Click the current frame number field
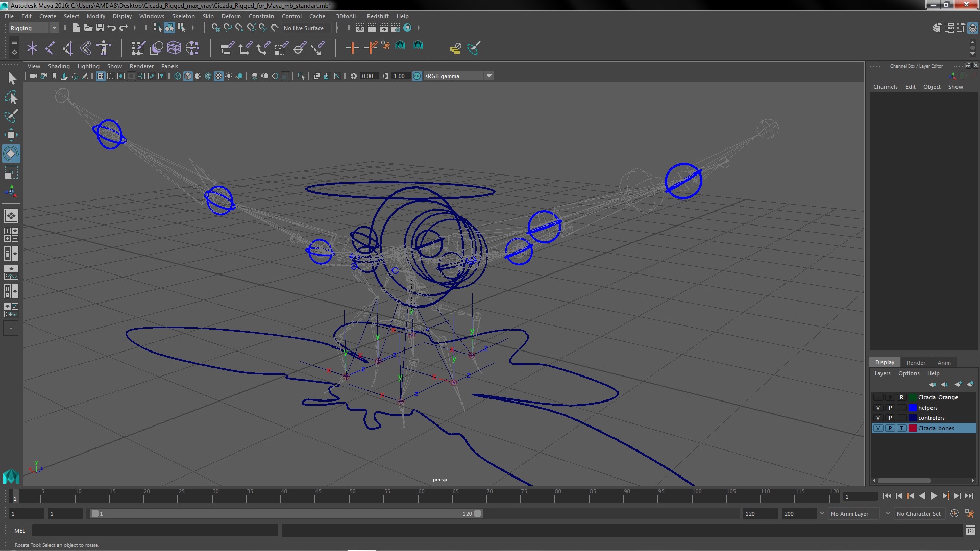980x551 pixels. [x=860, y=497]
